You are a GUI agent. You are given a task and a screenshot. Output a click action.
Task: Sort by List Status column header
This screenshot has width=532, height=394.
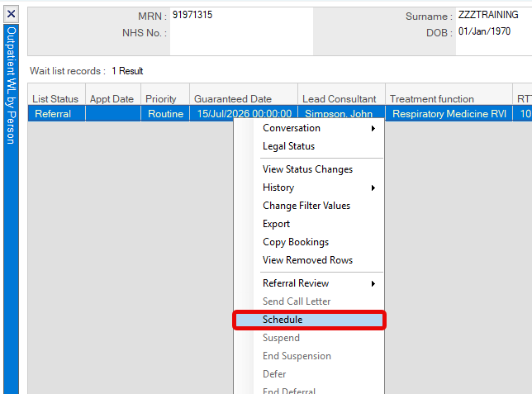pyautogui.click(x=55, y=99)
